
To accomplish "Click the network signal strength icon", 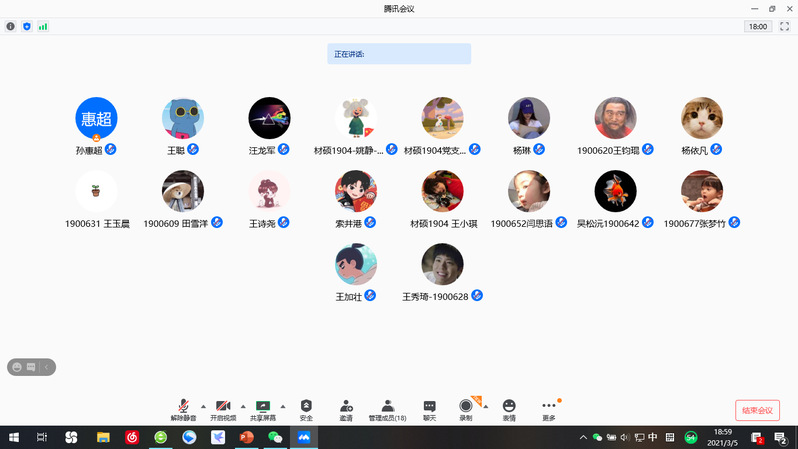I will [43, 27].
